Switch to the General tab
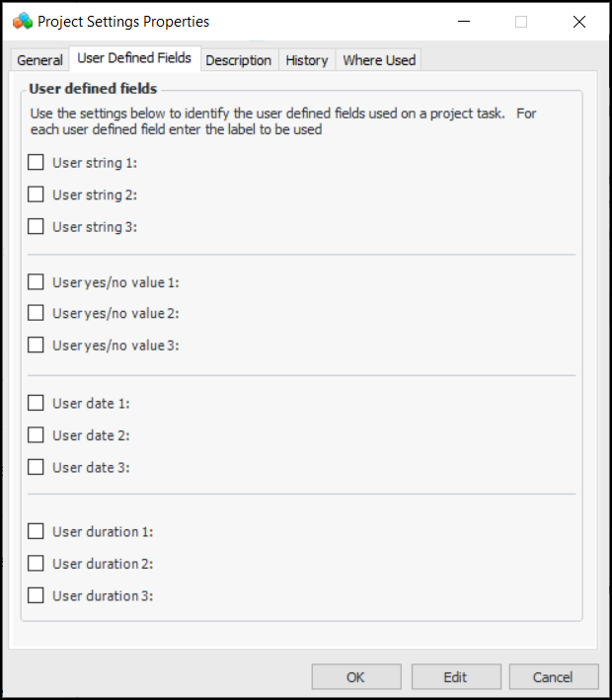 click(x=40, y=60)
